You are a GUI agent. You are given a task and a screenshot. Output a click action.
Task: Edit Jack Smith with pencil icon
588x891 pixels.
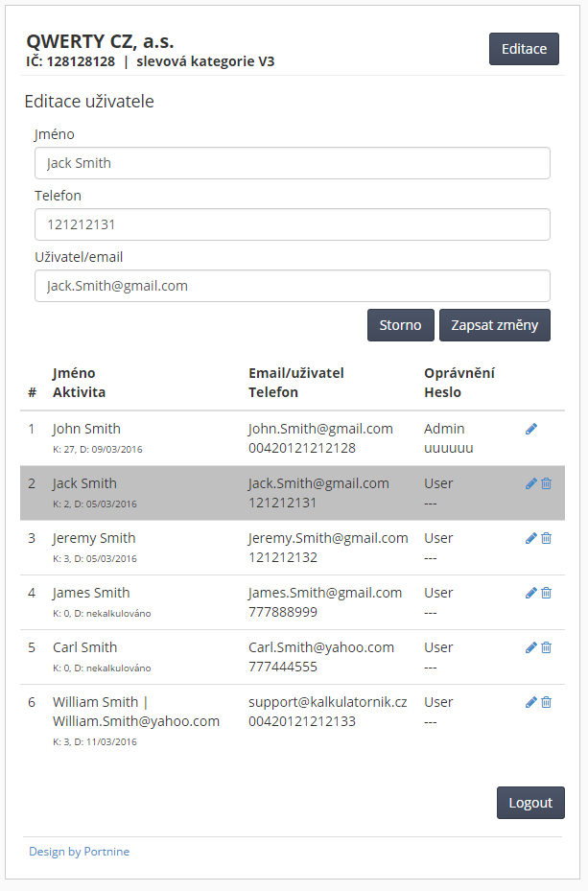tap(531, 483)
